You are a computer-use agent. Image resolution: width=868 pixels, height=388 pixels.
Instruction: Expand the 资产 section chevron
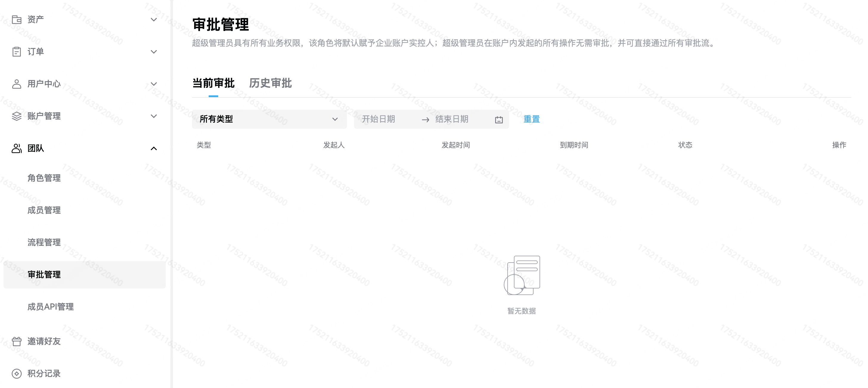pos(154,20)
